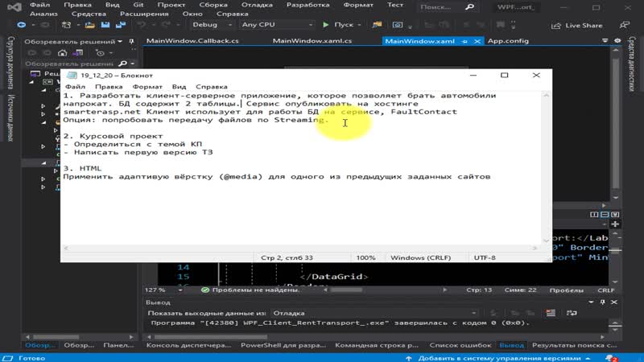This screenshot has height=362, width=644.
Task: Switch to the App.config tab
Action: 508,41
